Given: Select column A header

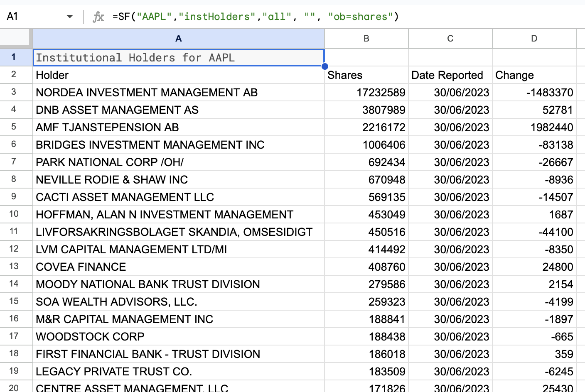Looking at the screenshot, I should point(179,39).
